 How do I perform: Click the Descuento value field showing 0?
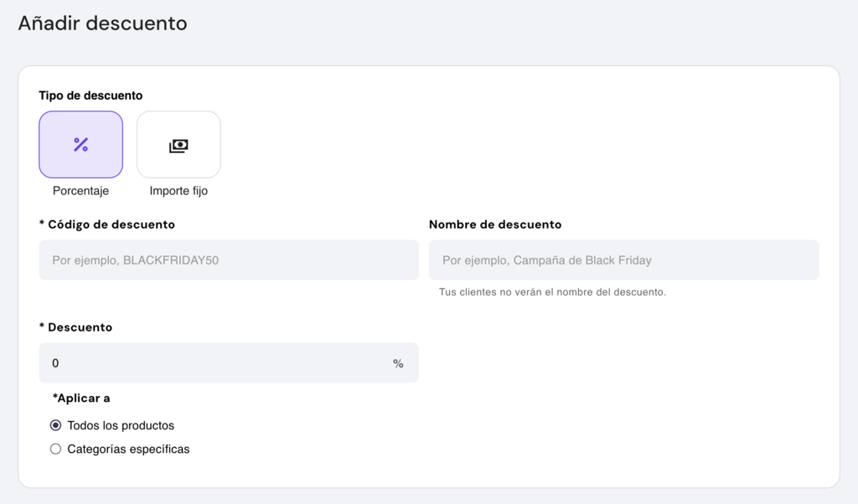tap(209, 363)
